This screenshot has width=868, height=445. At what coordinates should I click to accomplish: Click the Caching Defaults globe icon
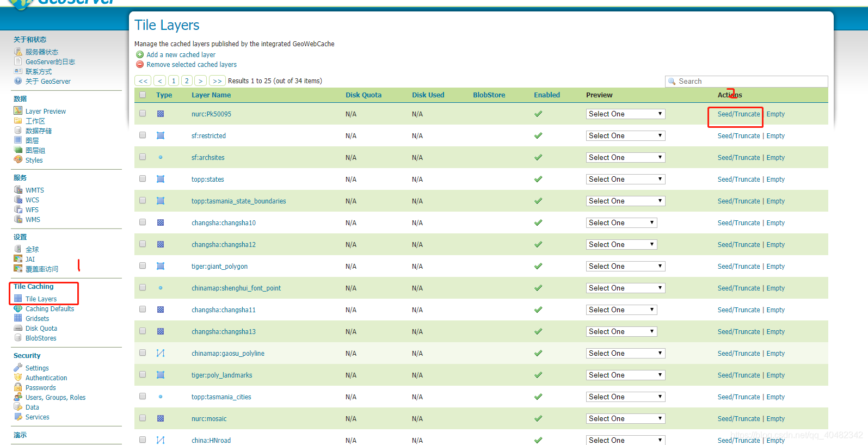point(18,308)
